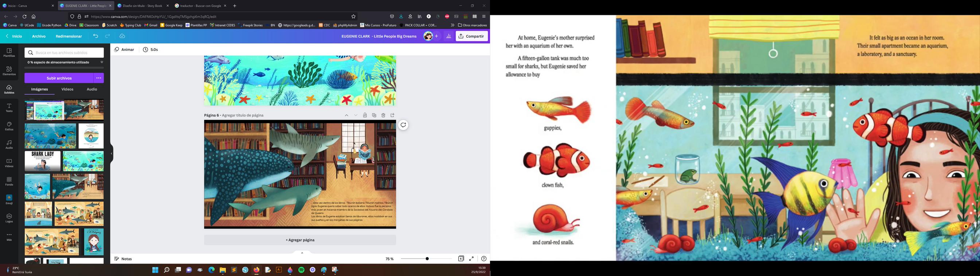Image resolution: width=980 pixels, height=276 pixels.
Task: Open the Estilos sidebar panel
Action: (9, 126)
